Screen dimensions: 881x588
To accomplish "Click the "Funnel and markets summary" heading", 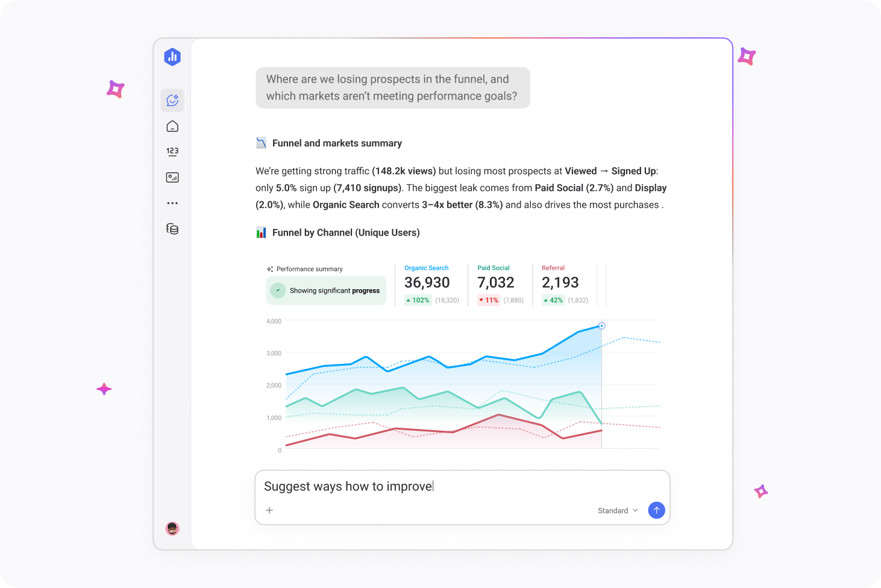I will coord(337,143).
